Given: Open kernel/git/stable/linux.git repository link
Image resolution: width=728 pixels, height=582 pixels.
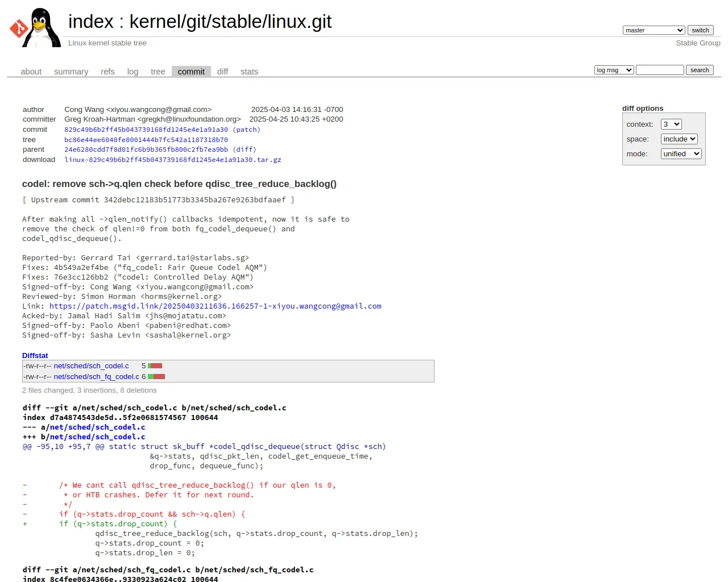Looking at the screenshot, I should click(x=230, y=22).
